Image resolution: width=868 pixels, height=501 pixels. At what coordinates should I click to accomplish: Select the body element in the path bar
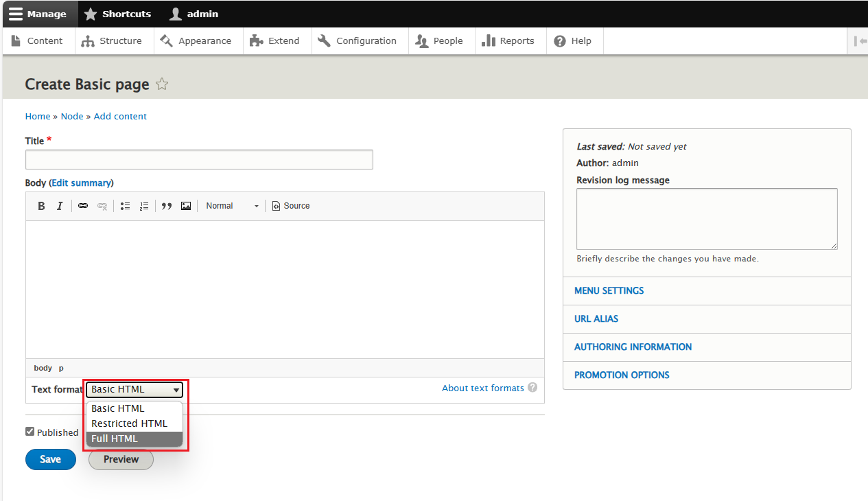coord(43,368)
